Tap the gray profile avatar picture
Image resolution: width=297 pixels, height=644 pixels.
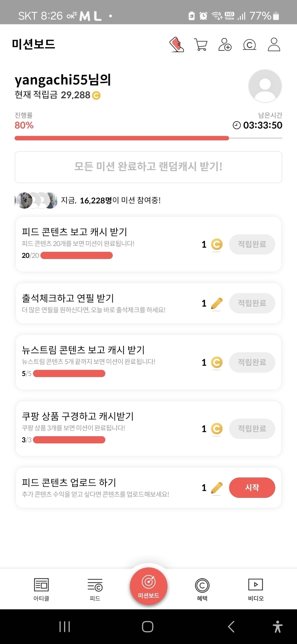(x=265, y=86)
